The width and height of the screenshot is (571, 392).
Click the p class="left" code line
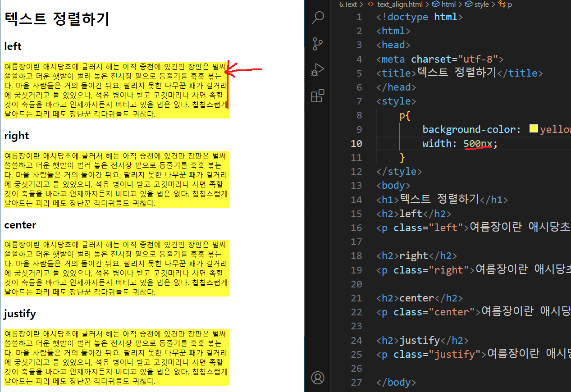pos(473,228)
